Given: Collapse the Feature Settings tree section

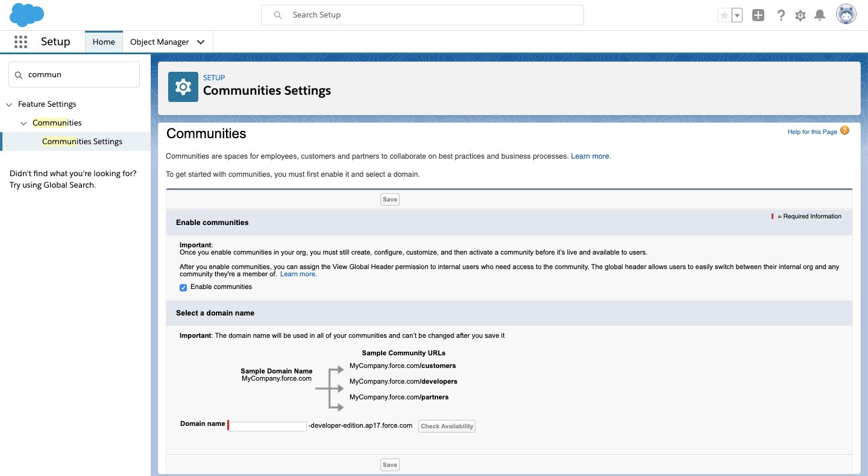Looking at the screenshot, I should click(x=9, y=104).
